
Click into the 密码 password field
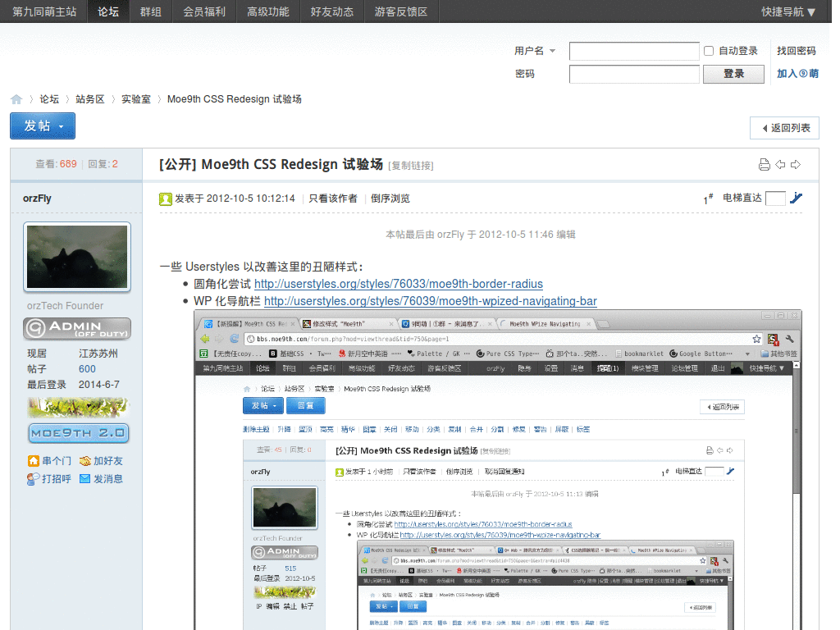click(633, 74)
